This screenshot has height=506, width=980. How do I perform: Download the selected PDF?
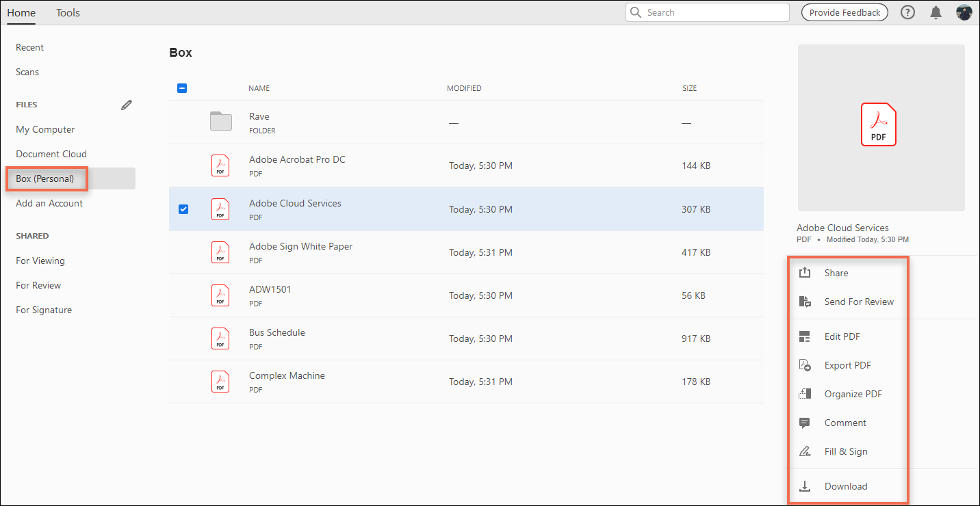(847, 485)
